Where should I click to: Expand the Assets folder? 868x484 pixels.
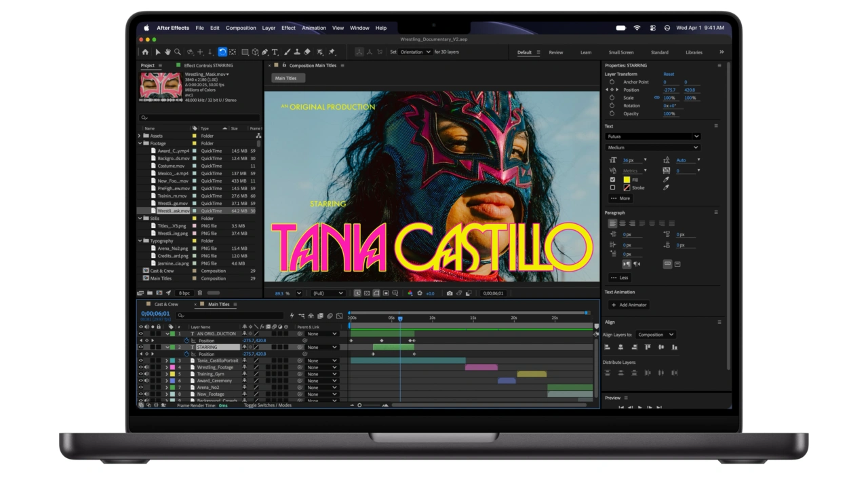click(140, 136)
